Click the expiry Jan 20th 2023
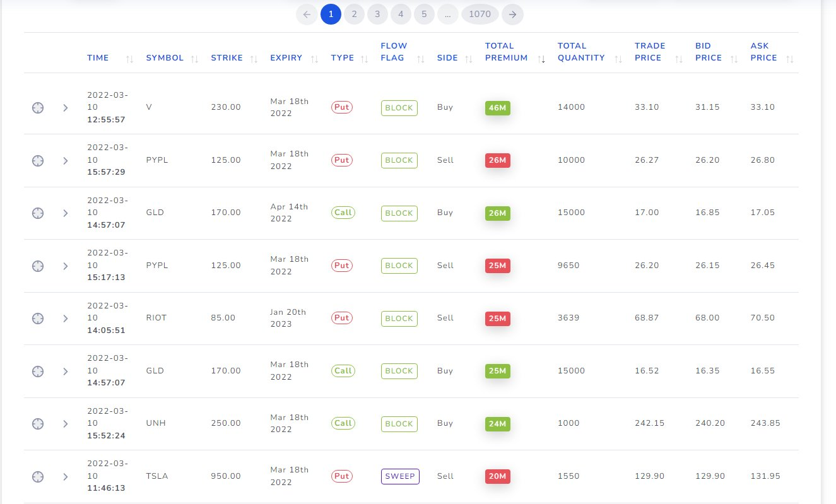The height and width of the screenshot is (504, 836). pyautogui.click(x=288, y=318)
